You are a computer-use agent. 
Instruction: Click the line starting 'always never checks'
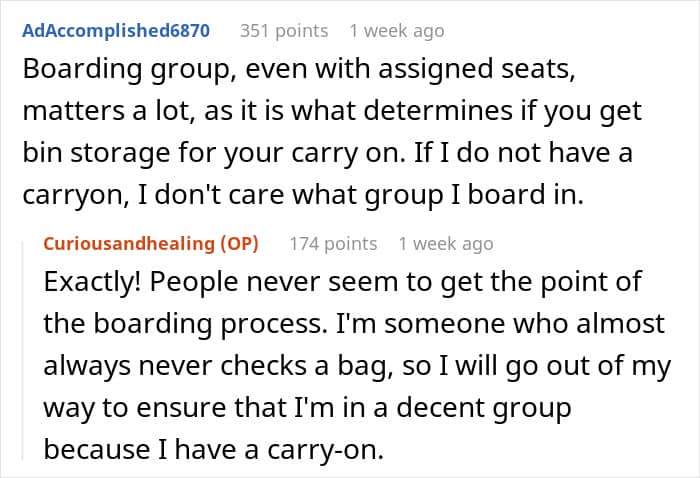(x=357, y=366)
